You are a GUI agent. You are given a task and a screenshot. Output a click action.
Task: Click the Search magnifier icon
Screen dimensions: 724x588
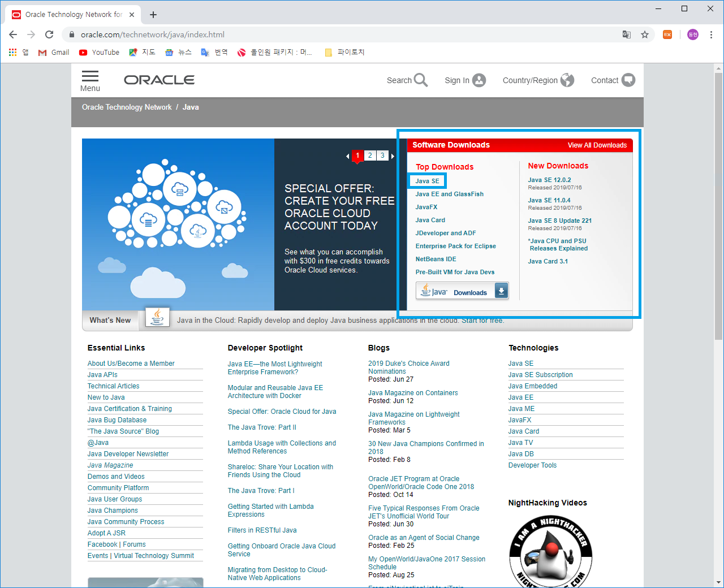pyautogui.click(x=421, y=80)
